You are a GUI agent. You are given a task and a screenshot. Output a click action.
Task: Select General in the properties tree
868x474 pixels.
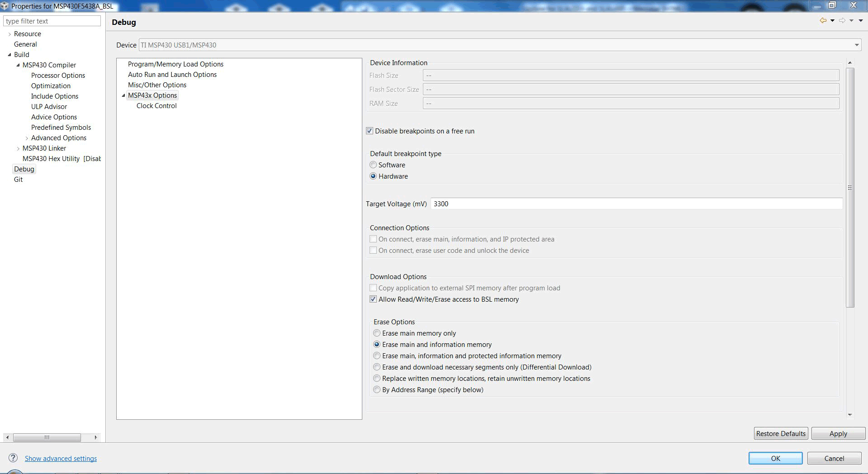[25, 44]
